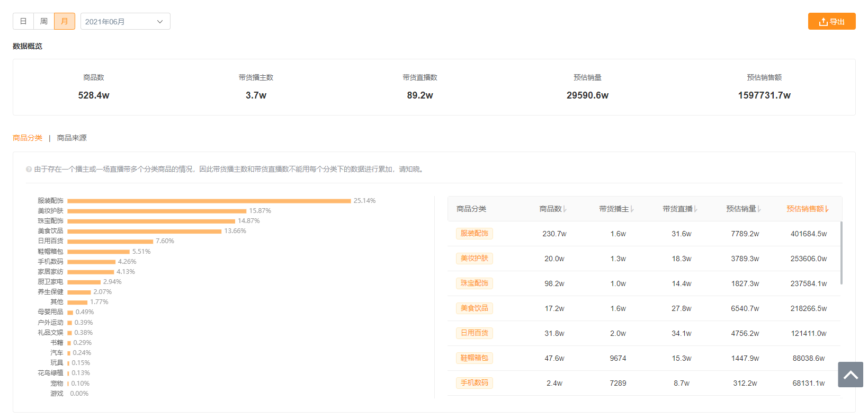Click the help question-mark icon beside the notice
This screenshot has width=868, height=418.
point(29,170)
